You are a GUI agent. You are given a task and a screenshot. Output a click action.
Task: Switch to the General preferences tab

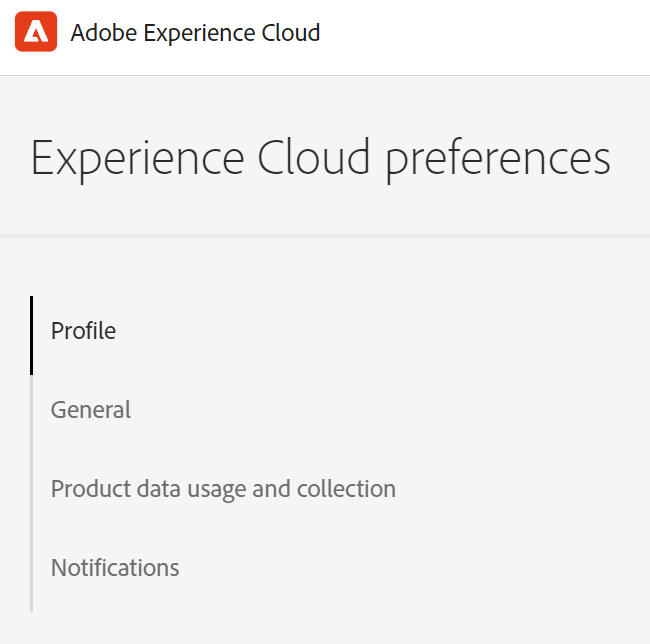[x=91, y=409]
